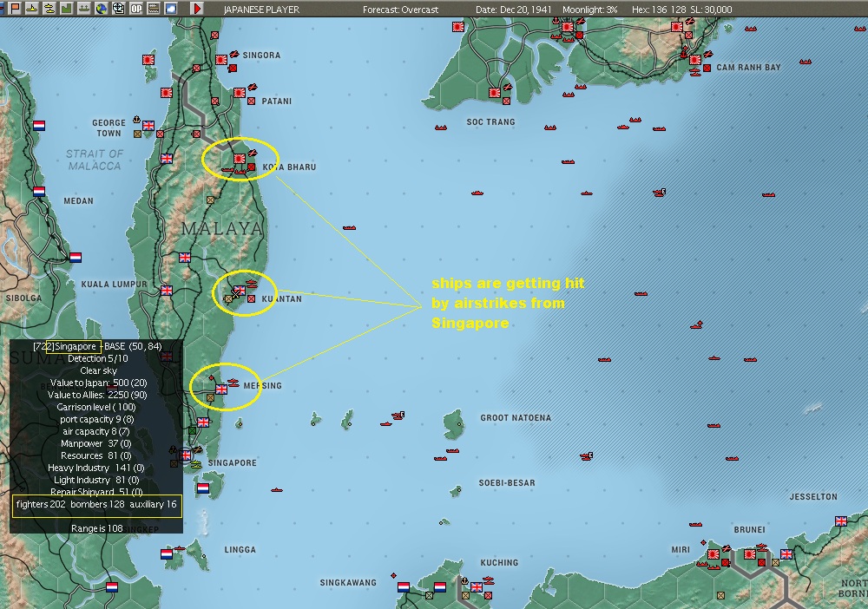Click the 'Value to Japan: 500 (20)' line
Viewport: 868px width, 609px height.
[99, 383]
